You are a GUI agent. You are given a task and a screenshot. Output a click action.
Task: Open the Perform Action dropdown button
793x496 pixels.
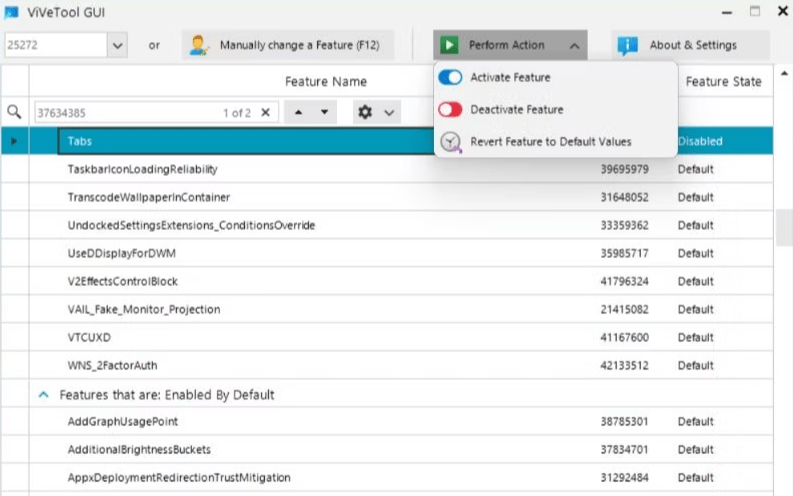510,45
